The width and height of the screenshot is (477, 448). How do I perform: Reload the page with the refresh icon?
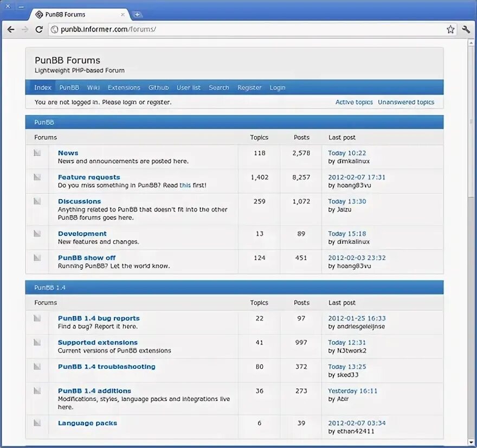coord(39,29)
